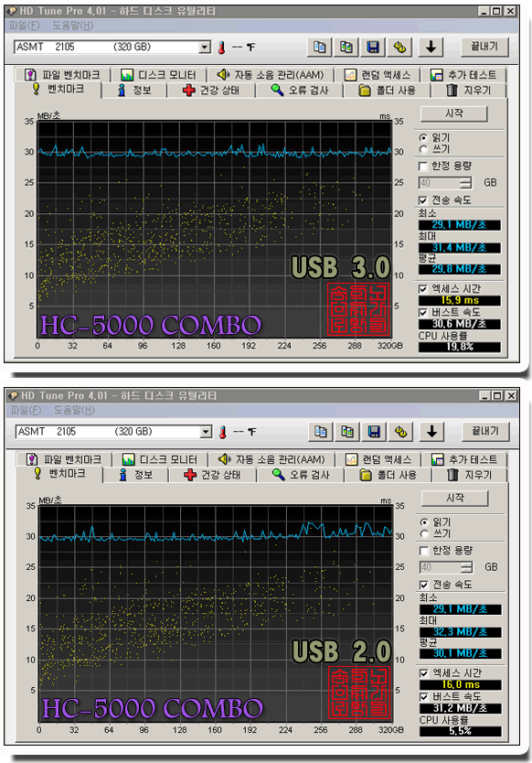Click 시작 button in top window
This screenshot has height=763, width=532.
pyautogui.click(x=453, y=113)
